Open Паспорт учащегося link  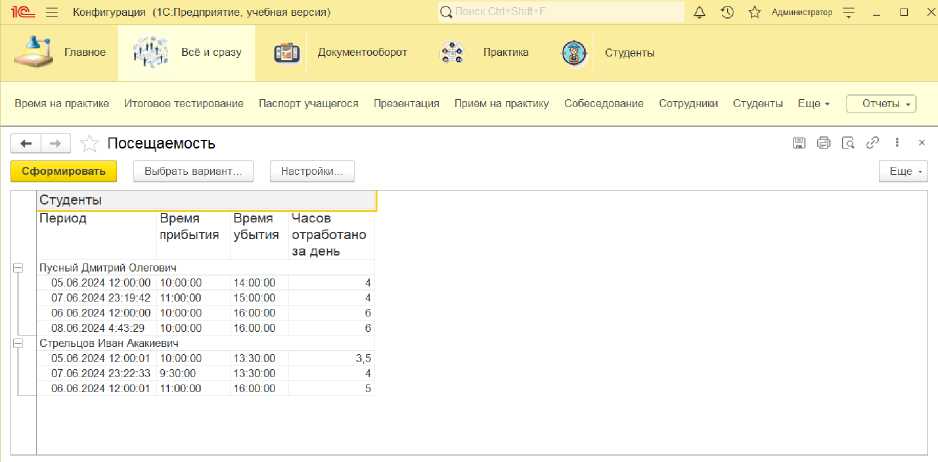(309, 104)
